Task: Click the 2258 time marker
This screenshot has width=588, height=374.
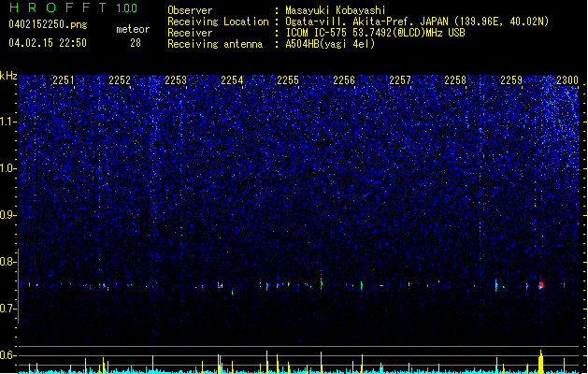Action: pos(455,80)
